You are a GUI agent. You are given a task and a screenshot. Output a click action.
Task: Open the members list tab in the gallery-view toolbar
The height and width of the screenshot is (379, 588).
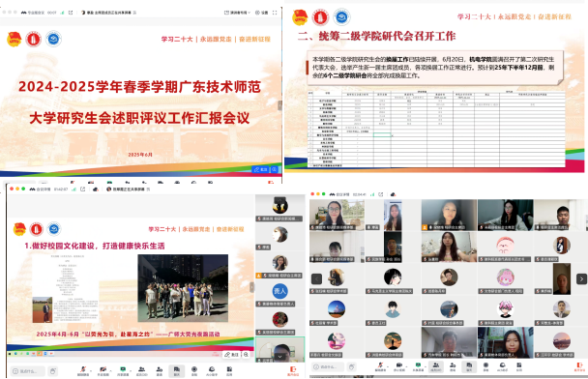point(436,365)
